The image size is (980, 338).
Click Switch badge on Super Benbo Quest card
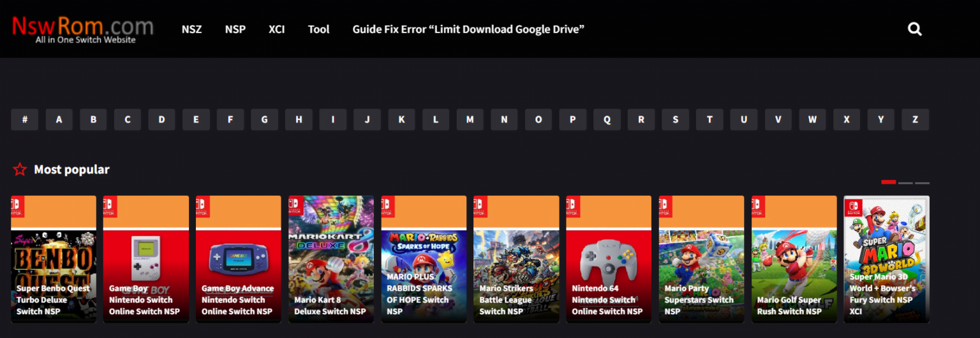point(18,207)
